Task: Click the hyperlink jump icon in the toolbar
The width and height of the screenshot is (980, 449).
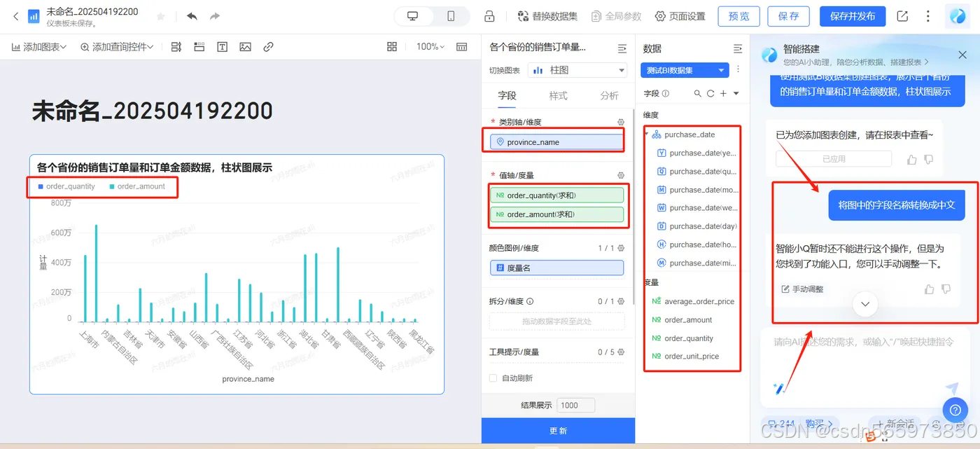Action: (268, 47)
